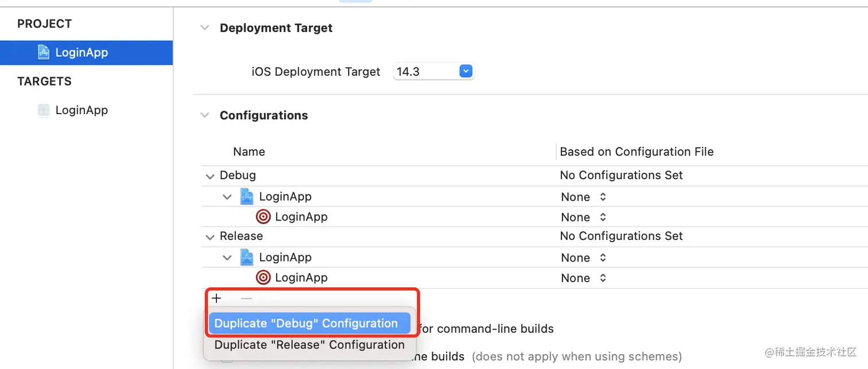
Task: Open the iOS Deployment Target version dropdown
Action: click(466, 72)
